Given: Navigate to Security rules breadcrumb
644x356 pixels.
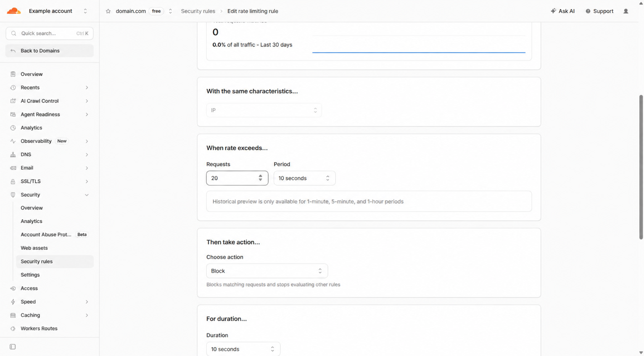Looking at the screenshot, I should (x=198, y=11).
